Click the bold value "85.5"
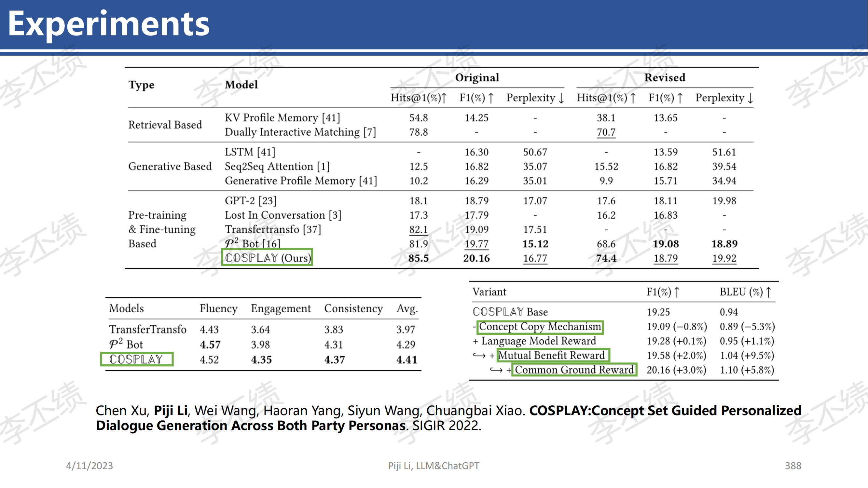The width and height of the screenshot is (868, 488). (x=419, y=258)
